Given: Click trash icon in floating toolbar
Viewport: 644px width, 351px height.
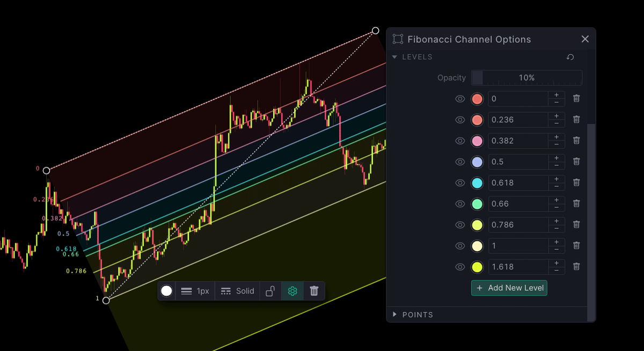Looking at the screenshot, I should pyautogui.click(x=314, y=291).
